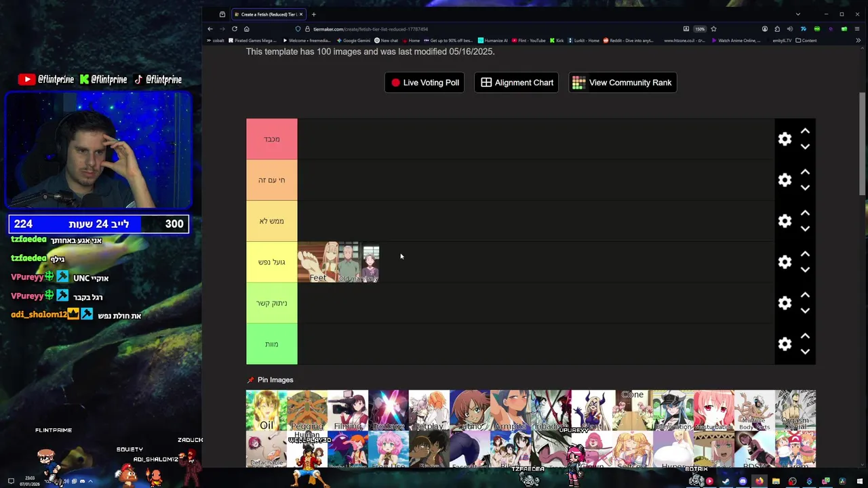Open a new browser tab with plus

313,14
